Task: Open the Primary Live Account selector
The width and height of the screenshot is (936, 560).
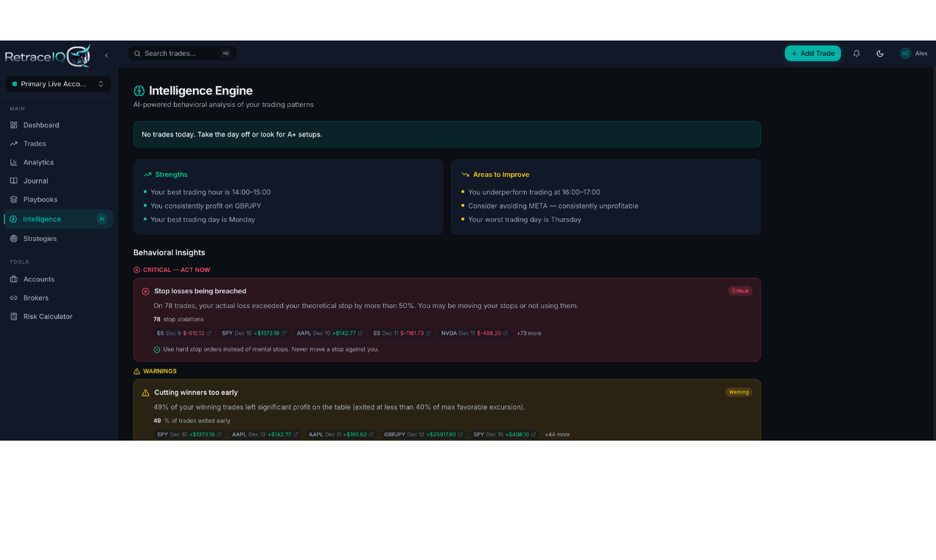Action: tap(57, 83)
